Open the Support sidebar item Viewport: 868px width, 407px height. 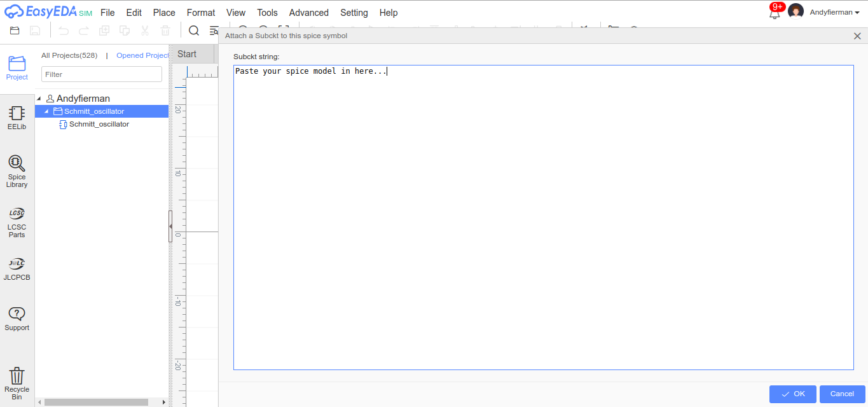(x=17, y=319)
